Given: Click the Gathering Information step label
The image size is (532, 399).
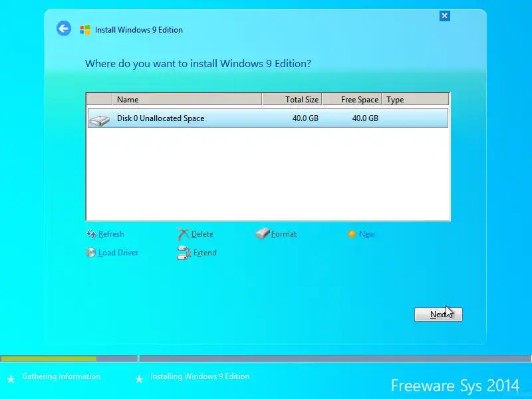Looking at the screenshot, I should (61, 376).
